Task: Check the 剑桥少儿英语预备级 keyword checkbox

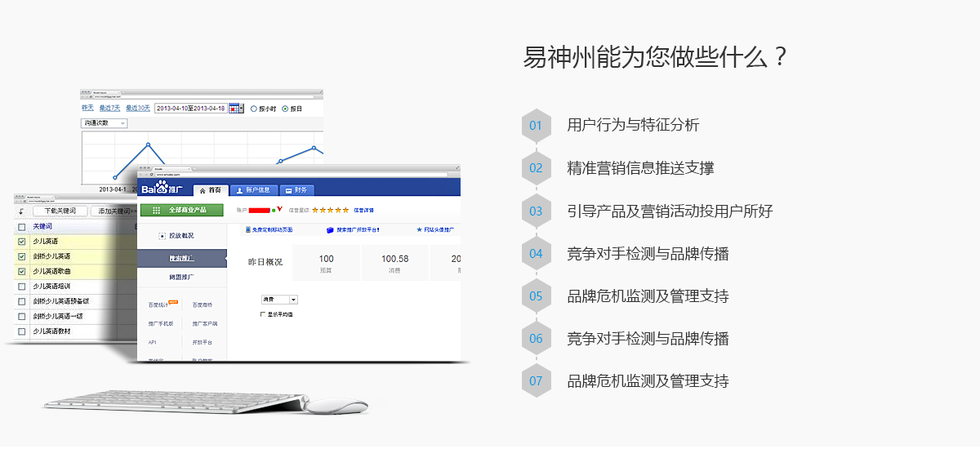Action: 22,301
